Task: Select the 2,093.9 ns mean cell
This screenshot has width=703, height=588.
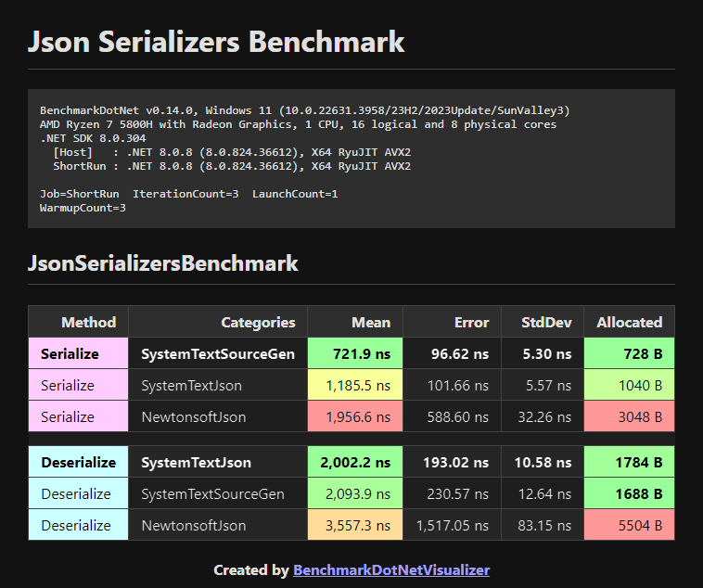Action: tap(355, 493)
